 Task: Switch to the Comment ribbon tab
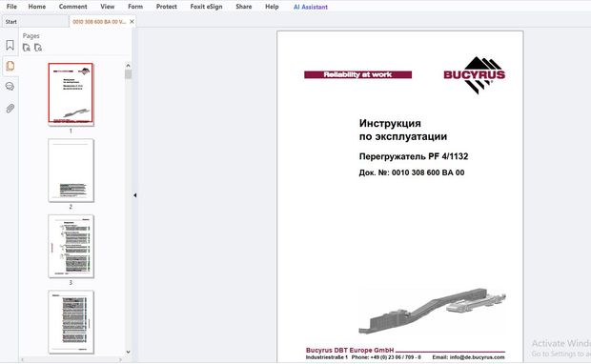(72, 7)
